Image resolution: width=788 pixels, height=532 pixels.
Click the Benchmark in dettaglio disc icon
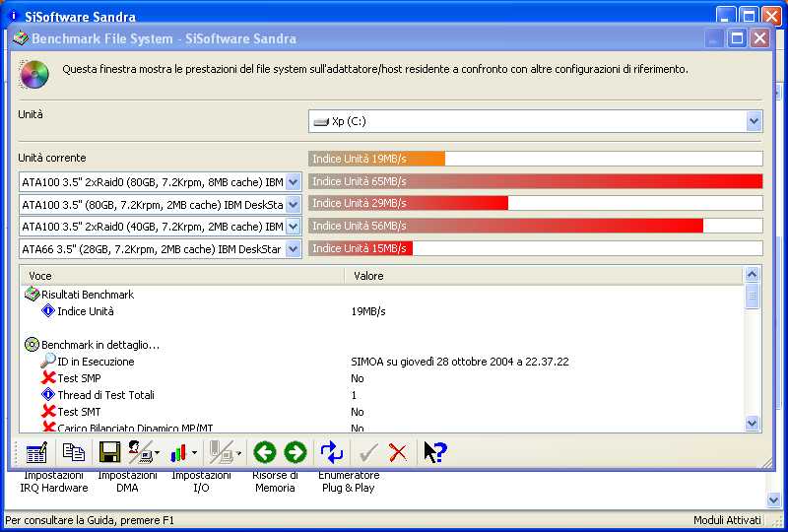coord(32,345)
